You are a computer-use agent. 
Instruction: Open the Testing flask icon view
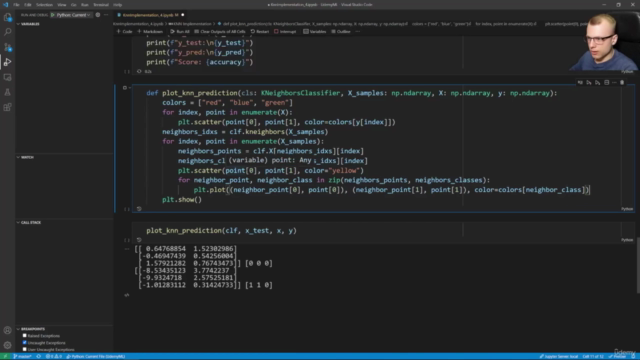(x=7, y=92)
